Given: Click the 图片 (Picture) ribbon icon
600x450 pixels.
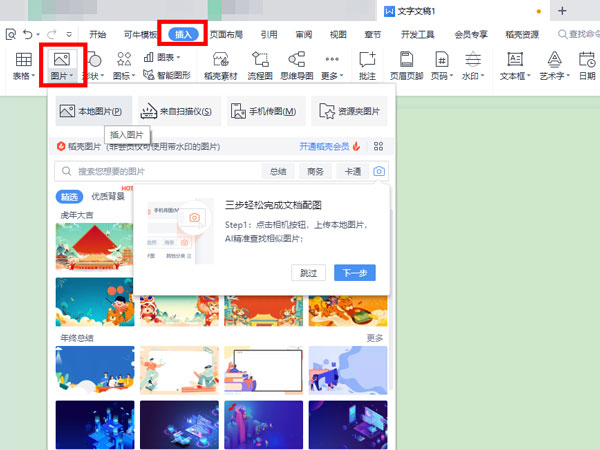Looking at the screenshot, I should pos(61,62).
